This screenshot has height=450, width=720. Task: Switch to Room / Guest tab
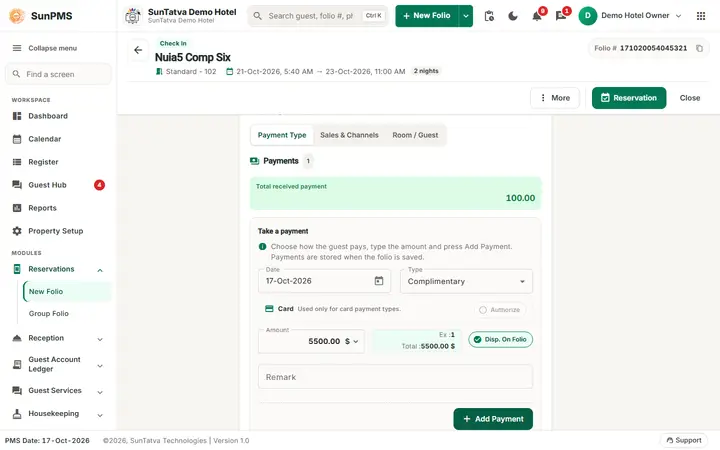click(x=415, y=135)
